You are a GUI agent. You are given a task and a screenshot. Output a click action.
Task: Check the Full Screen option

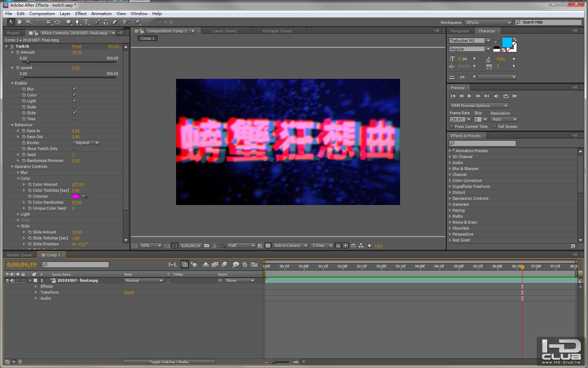point(495,127)
